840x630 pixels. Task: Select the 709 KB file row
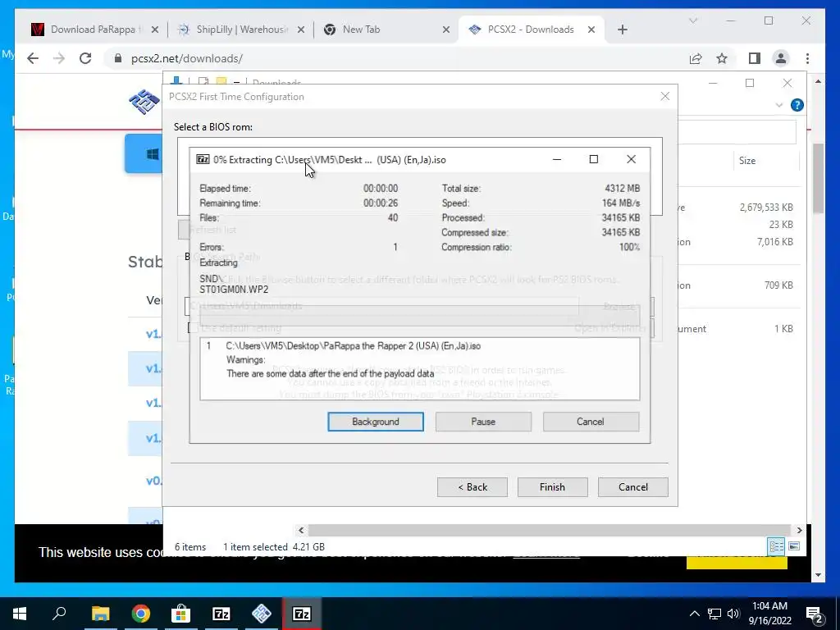coord(739,285)
